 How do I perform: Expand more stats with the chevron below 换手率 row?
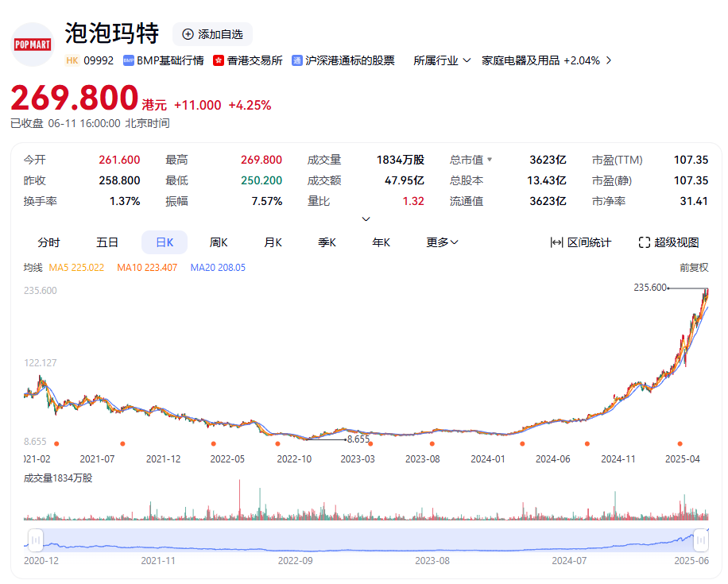coord(366,219)
